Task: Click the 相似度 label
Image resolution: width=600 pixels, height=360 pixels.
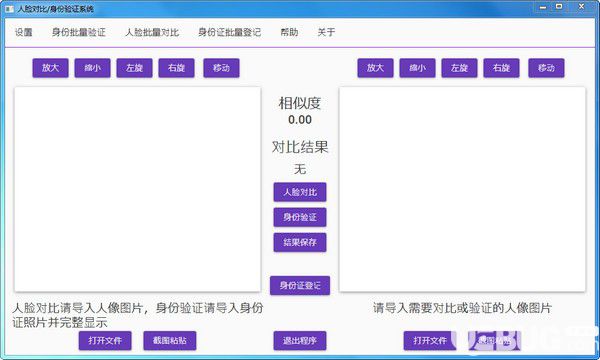Action: coord(300,103)
